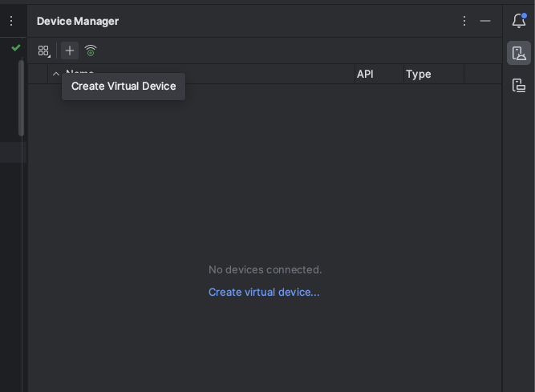Sort devices by Type column header
535x392 pixels.
click(419, 74)
